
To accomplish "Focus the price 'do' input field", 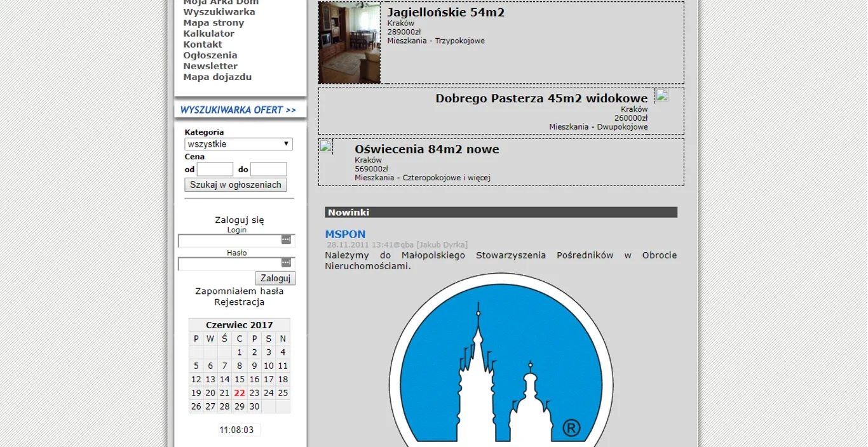I will click(x=268, y=169).
